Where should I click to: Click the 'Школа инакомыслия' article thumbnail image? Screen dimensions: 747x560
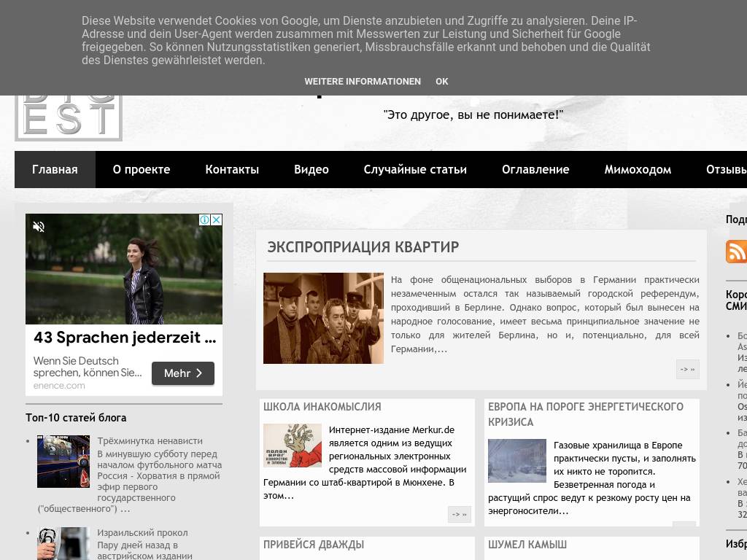click(293, 446)
